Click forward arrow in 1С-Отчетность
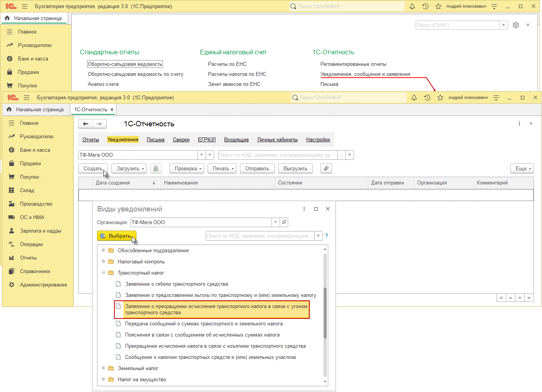The height and width of the screenshot is (392, 542). [99, 124]
